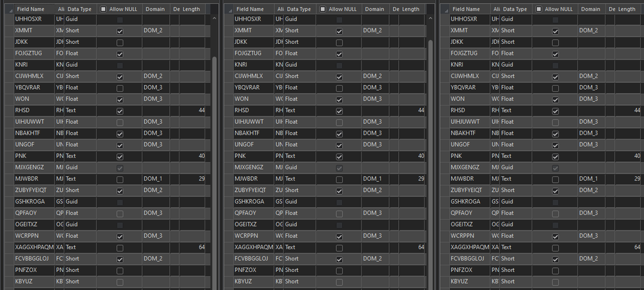Uncheck Allow NULL for PNK in middle table

point(339,157)
